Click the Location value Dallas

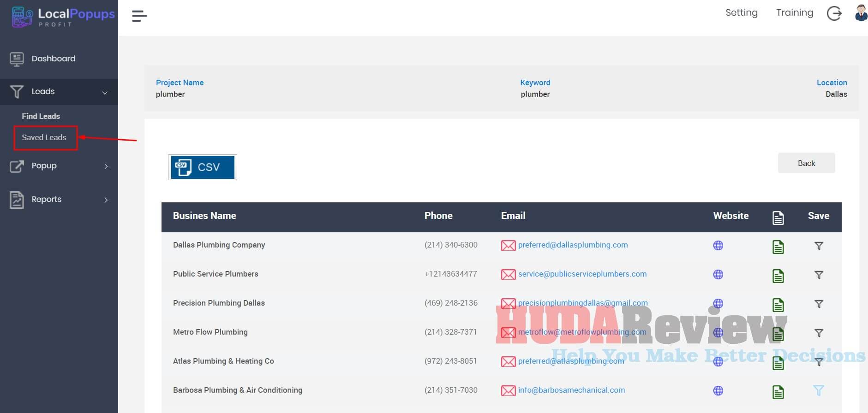[836, 94]
